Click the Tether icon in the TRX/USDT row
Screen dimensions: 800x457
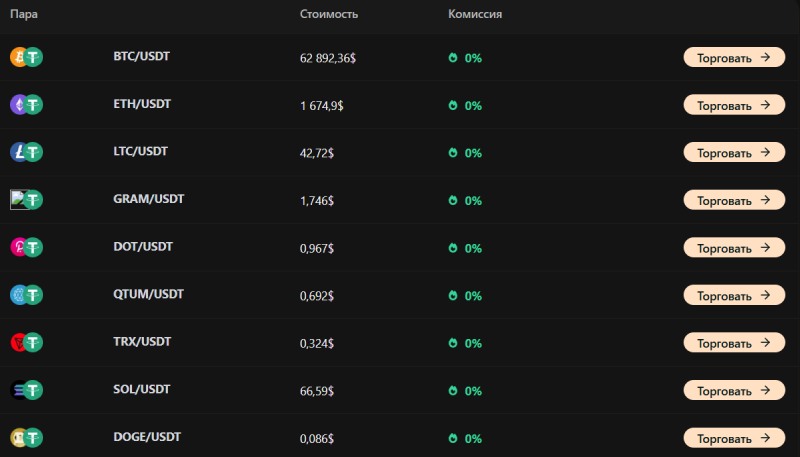click(33, 342)
